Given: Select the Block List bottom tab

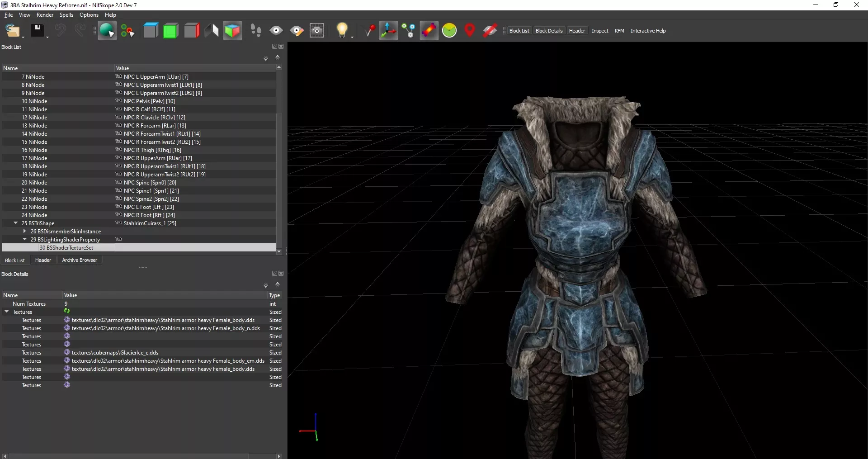Looking at the screenshot, I should (15, 260).
